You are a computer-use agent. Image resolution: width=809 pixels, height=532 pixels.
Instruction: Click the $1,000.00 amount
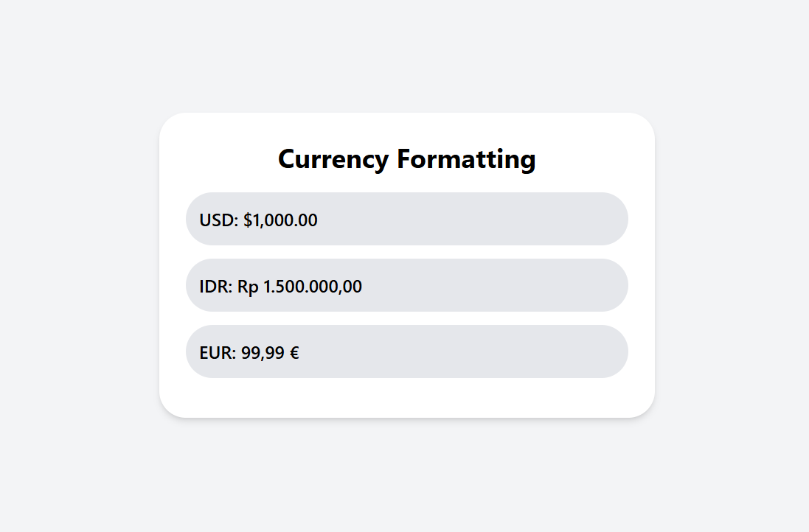point(280,220)
